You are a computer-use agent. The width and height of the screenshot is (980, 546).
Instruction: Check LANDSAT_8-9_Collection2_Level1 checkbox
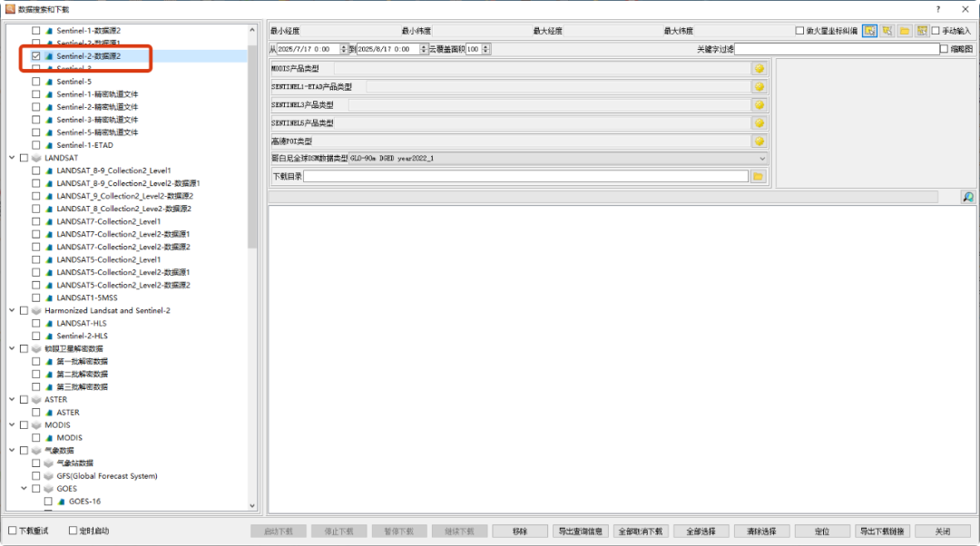click(36, 171)
